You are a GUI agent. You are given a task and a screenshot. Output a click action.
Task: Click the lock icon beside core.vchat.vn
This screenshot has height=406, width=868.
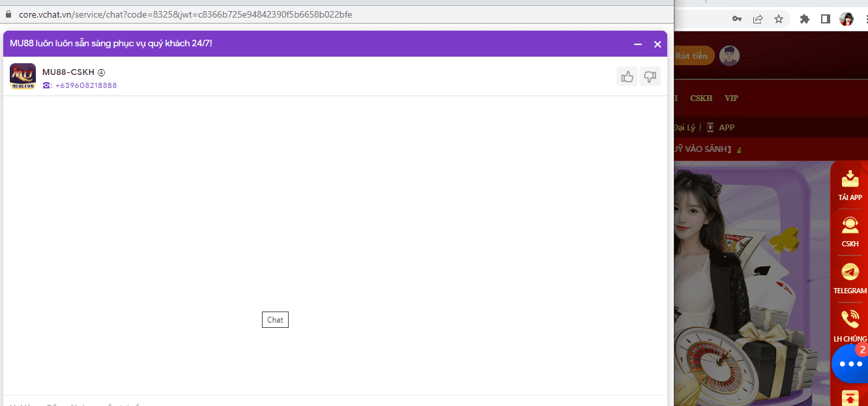(x=8, y=14)
